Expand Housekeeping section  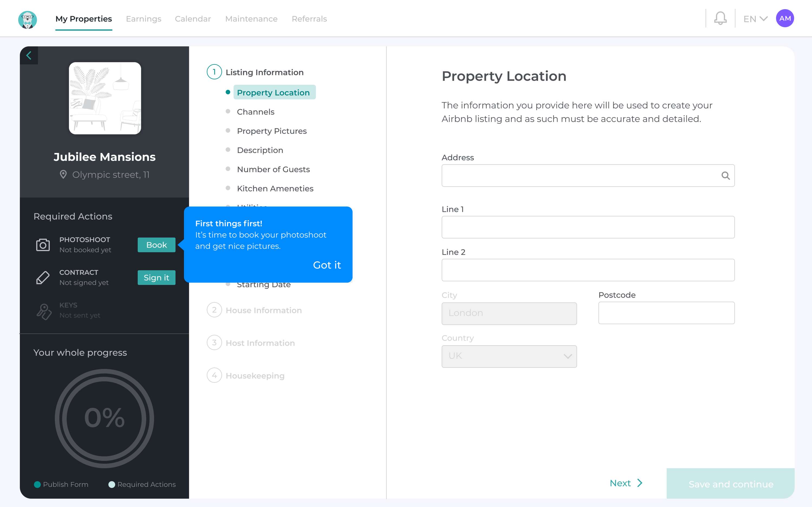coord(255,375)
